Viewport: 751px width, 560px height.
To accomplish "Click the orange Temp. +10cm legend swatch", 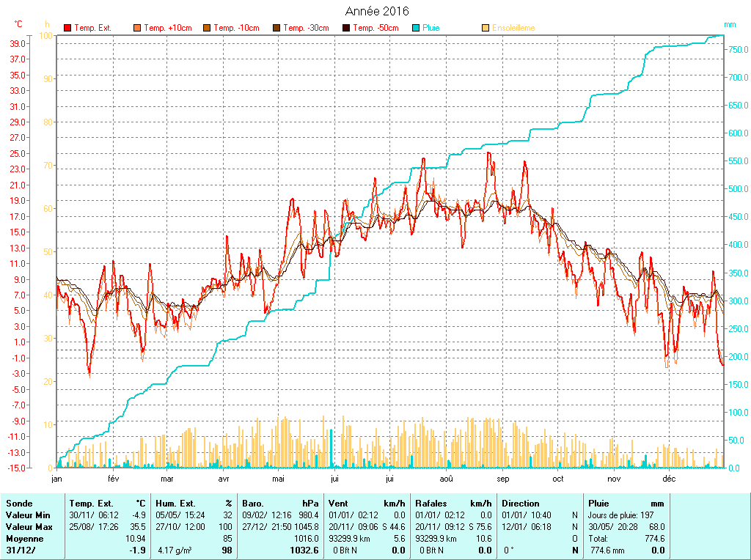I will [137, 28].
